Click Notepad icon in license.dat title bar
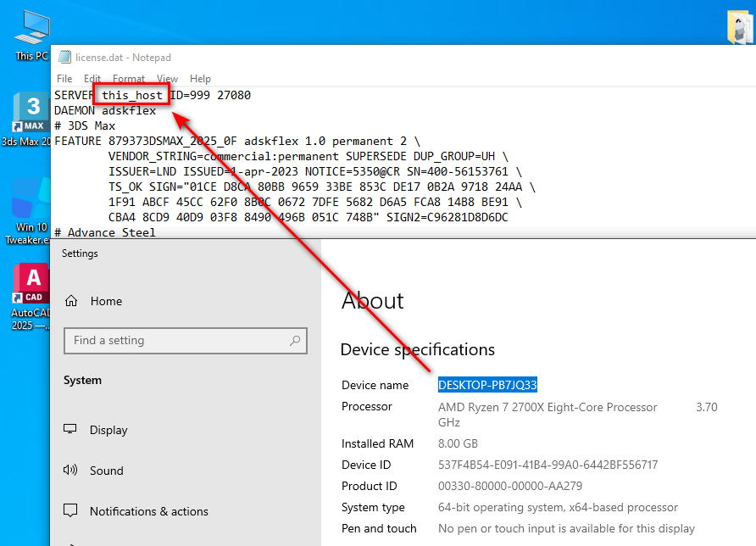Image resolution: width=756 pixels, height=546 pixels. click(64, 58)
